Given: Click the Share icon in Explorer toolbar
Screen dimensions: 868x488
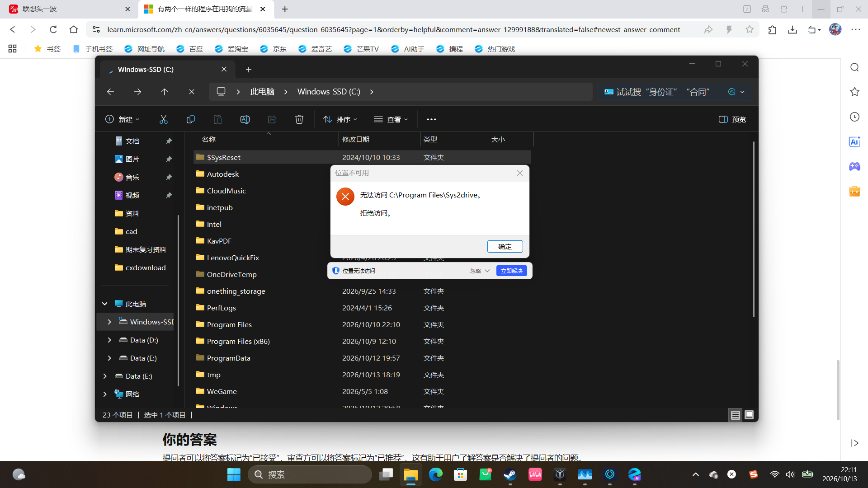Looking at the screenshot, I should 272,119.
